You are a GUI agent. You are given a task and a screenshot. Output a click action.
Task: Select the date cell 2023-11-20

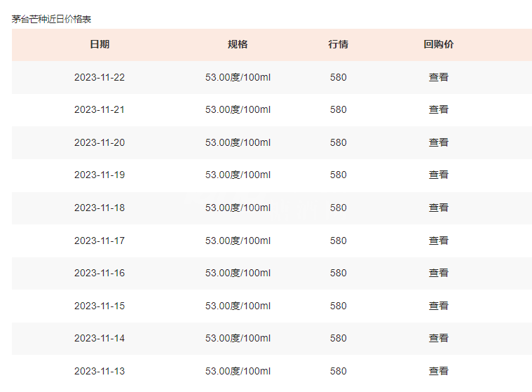100,142
